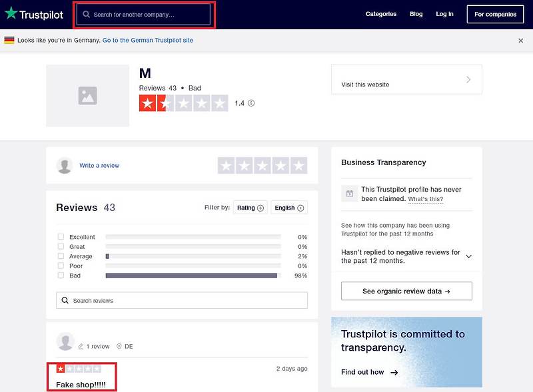Screen dimensions: 533x392
Task: Click the For companies button
Action: 495,14
